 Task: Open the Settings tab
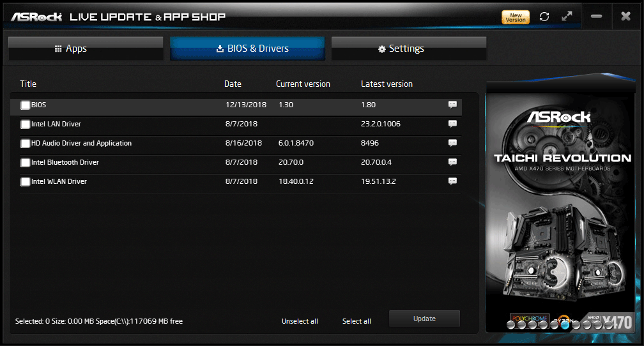click(409, 49)
